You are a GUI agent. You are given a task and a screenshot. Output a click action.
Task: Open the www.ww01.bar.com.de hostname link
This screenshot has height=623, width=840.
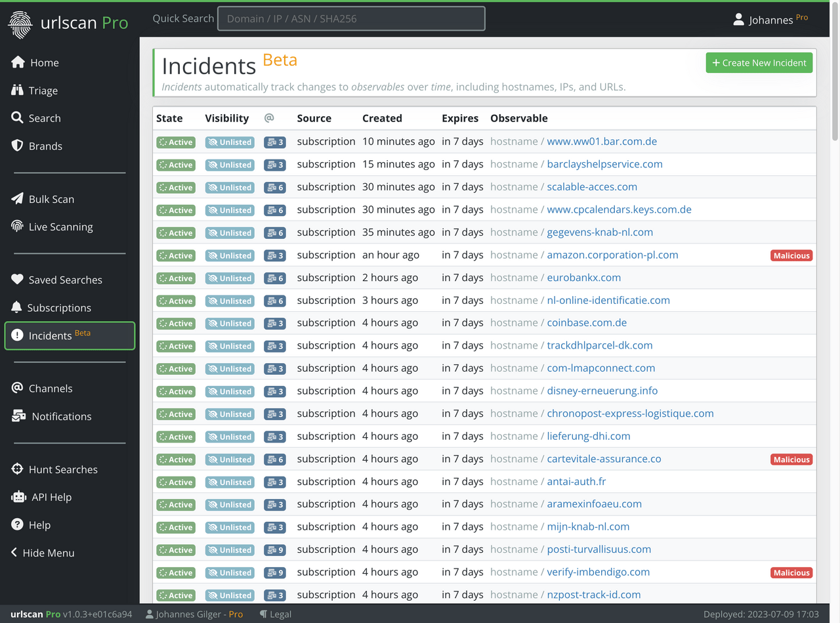click(601, 141)
